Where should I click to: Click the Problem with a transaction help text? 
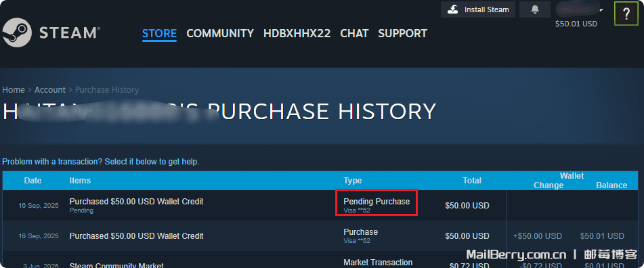[x=101, y=162]
